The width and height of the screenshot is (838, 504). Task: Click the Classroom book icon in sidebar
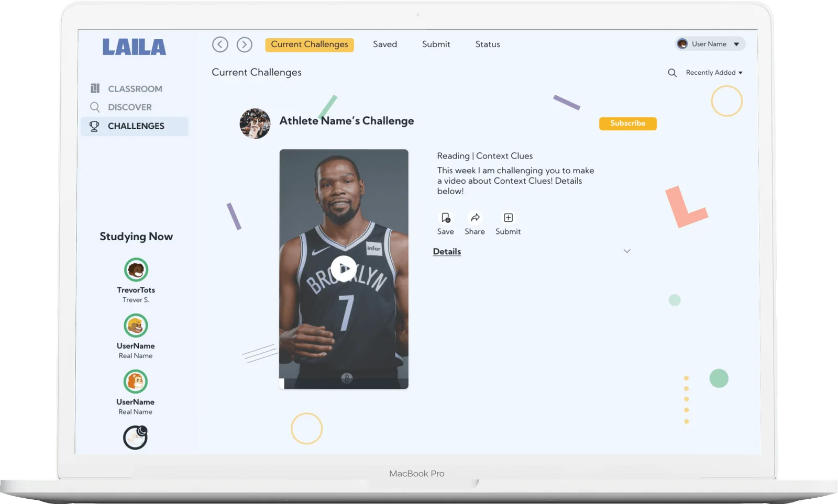click(x=95, y=88)
